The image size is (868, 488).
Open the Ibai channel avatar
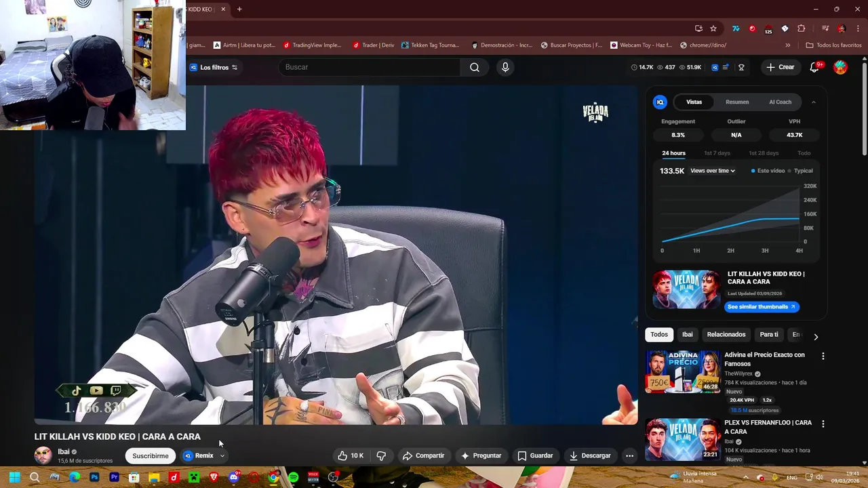coord(43,455)
